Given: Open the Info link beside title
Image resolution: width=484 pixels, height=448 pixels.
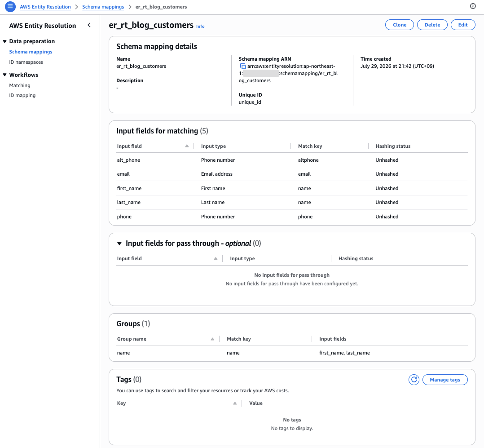Looking at the screenshot, I should (x=200, y=27).
